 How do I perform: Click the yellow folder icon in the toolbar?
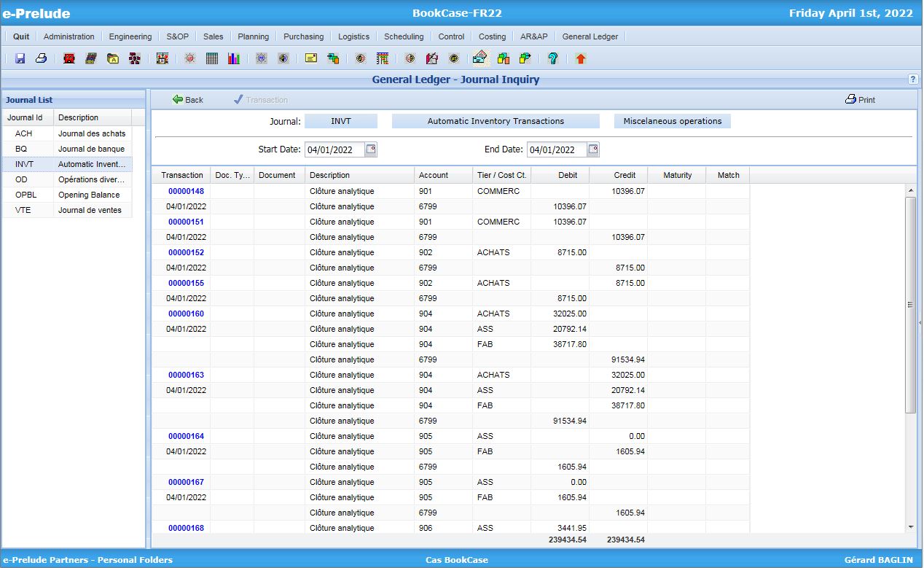click(x=113, y=58)
